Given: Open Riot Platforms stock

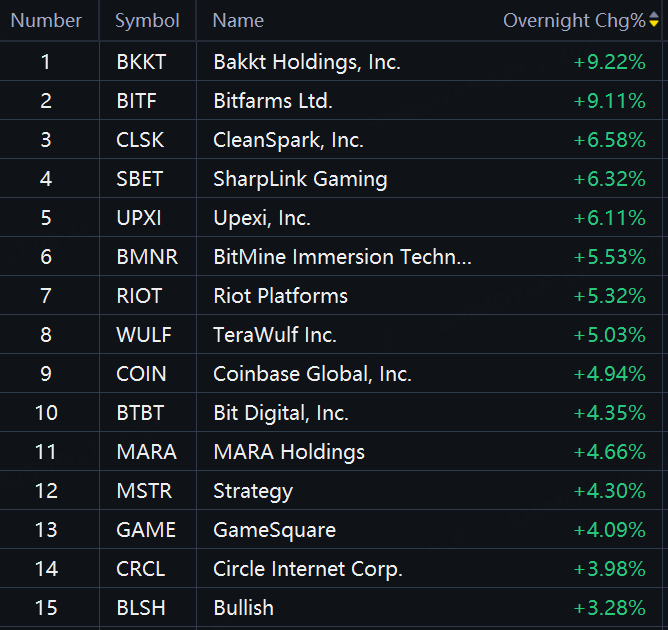Looking at the screenshot, I should [x=280, y=296].
